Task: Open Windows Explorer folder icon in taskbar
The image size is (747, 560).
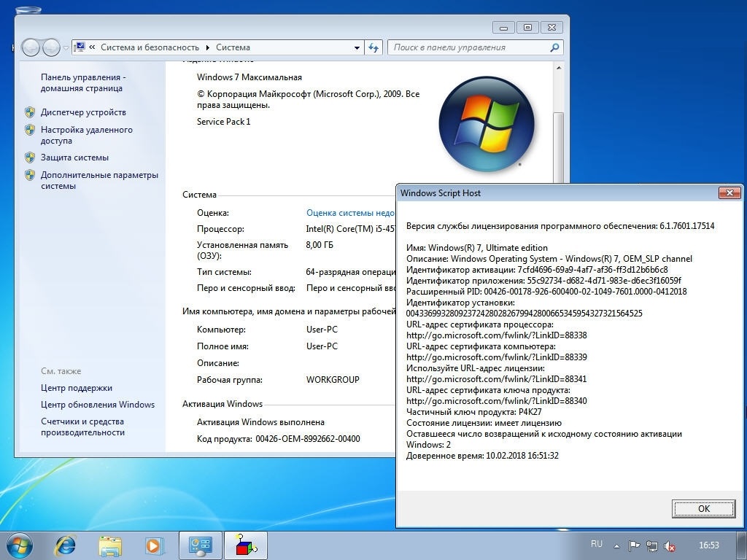Action: 110,545
